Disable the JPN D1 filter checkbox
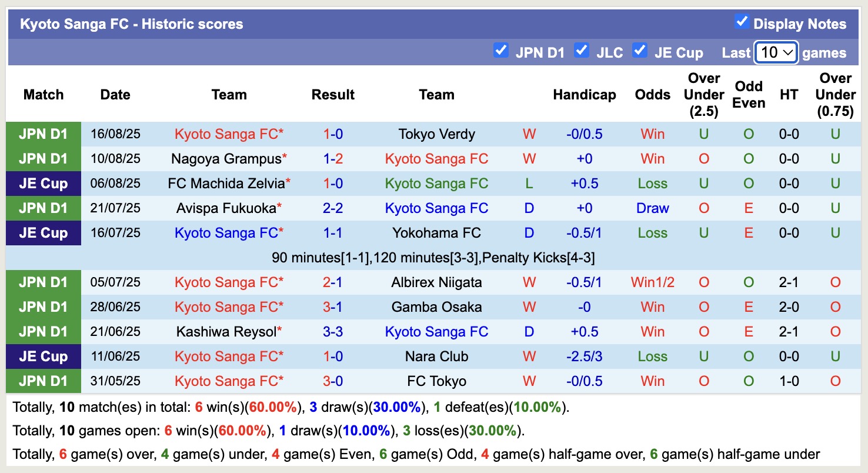This screenshot has width=868, height=473. click(501, 51)
